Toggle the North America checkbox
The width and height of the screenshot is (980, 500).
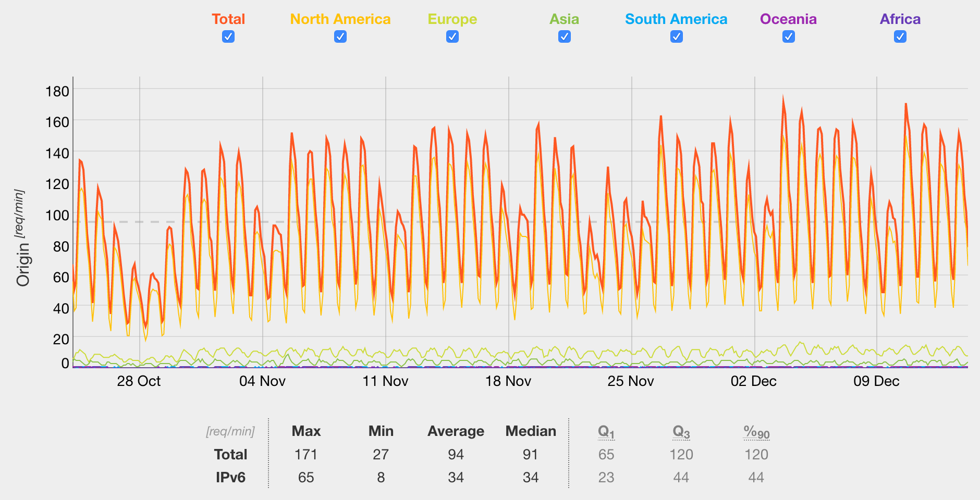click(x=340, y=36)
